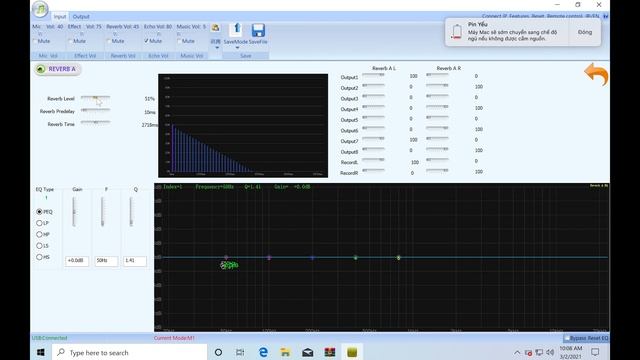Toggle Reverb Vol Mute checkbox

pos(109,41)
